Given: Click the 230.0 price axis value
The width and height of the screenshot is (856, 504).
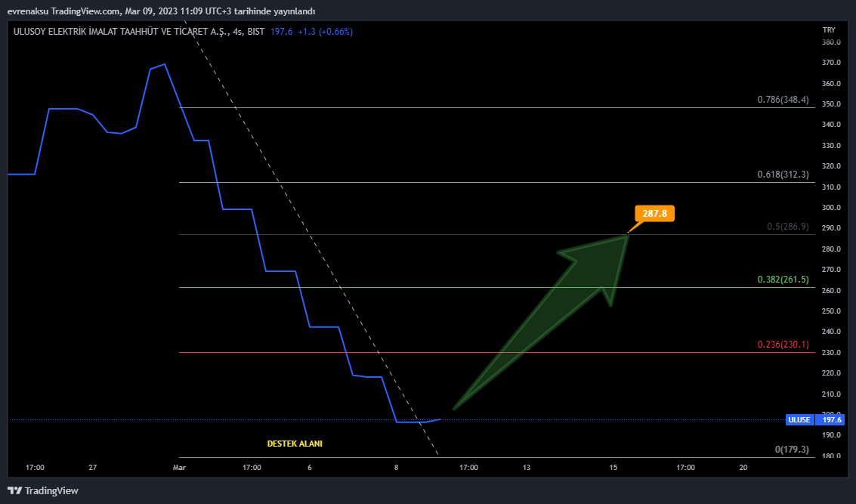Looking at the screenshot, I should [831, 353].
